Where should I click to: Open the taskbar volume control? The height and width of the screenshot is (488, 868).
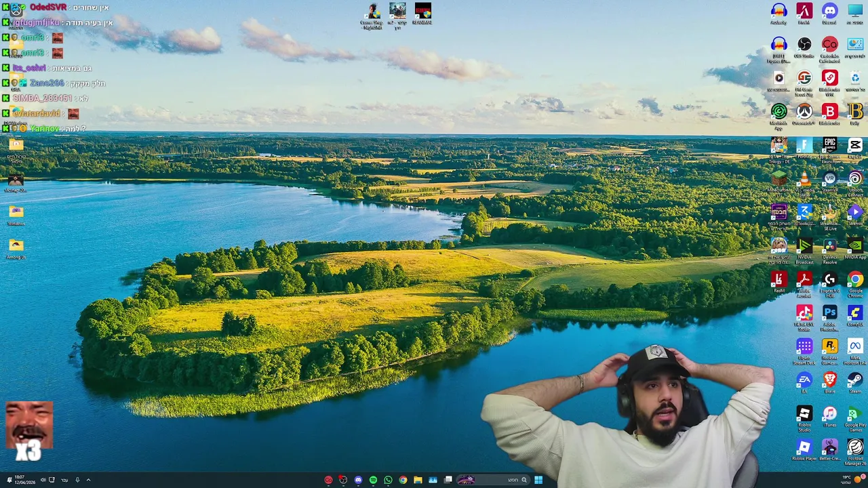pos(43,480)
